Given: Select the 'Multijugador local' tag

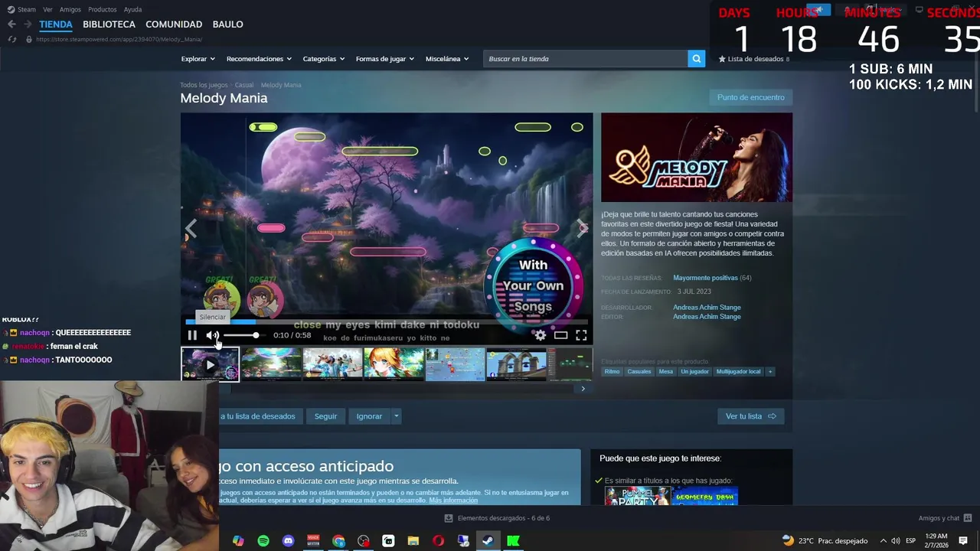Looking at the screenshot, I should click(739, 372).
